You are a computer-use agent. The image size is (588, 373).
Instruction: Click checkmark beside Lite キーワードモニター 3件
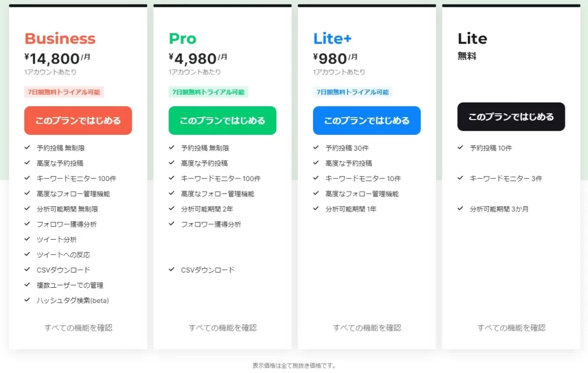point(461,178)
